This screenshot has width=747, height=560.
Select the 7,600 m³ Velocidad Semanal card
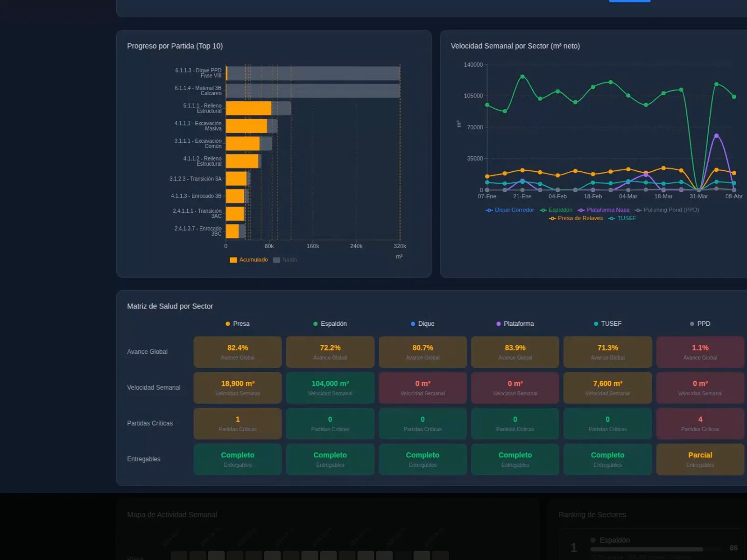(x=607, y=388)
